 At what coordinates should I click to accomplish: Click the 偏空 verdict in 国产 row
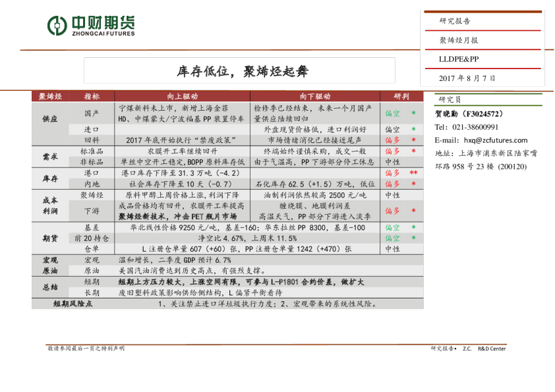pos(392,113)
